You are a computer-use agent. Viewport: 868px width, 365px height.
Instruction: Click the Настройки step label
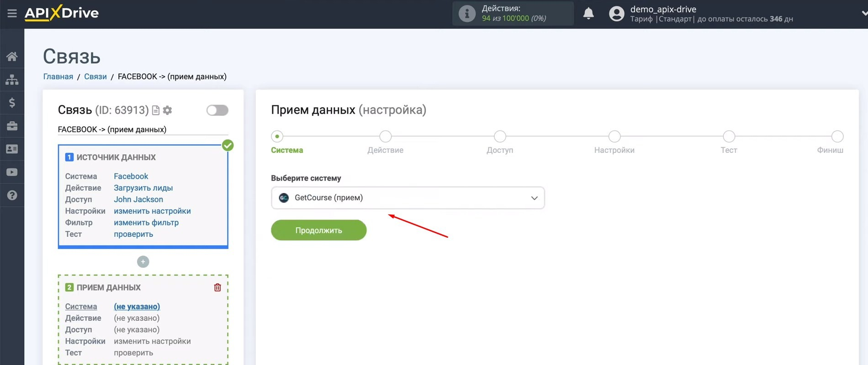click(614, 150)
